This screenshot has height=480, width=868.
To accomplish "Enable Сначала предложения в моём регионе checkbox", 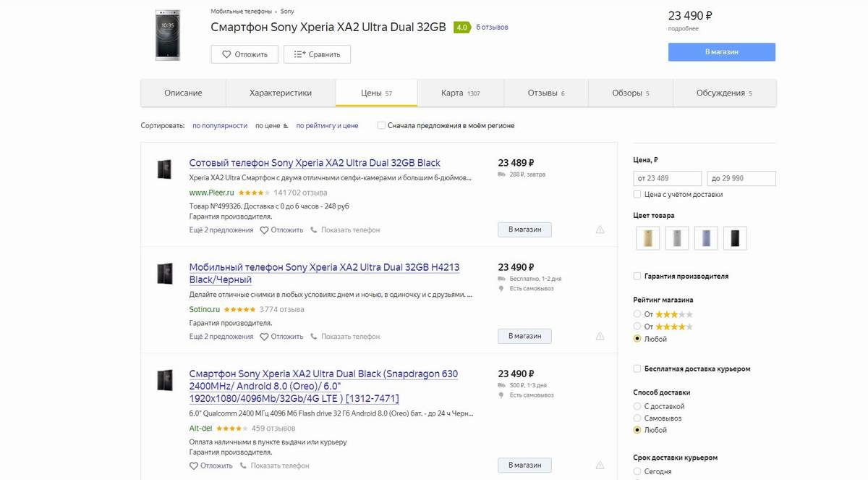I will click(381, 125).
